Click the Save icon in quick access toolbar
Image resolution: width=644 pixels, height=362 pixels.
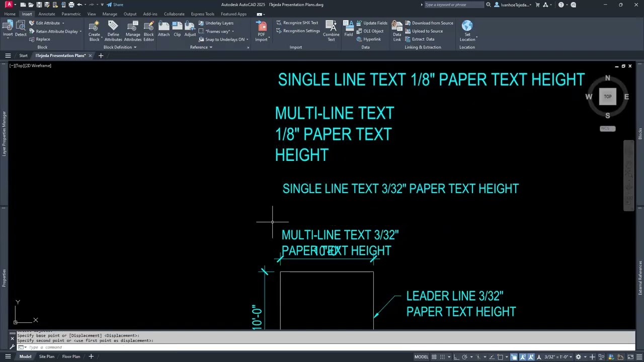coord(39,5)
